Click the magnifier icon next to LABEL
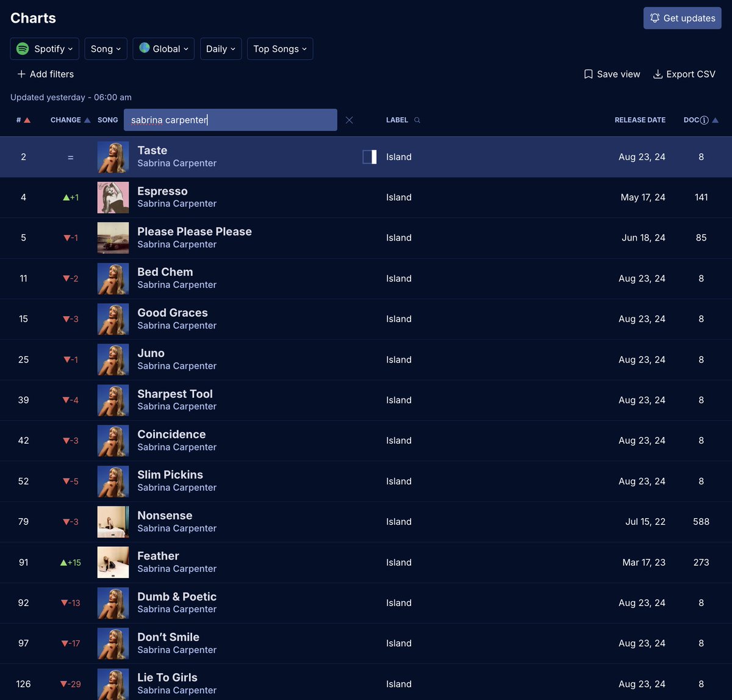Image resolution: width=732 pixels, height=700 pixels. coord(417,120)
